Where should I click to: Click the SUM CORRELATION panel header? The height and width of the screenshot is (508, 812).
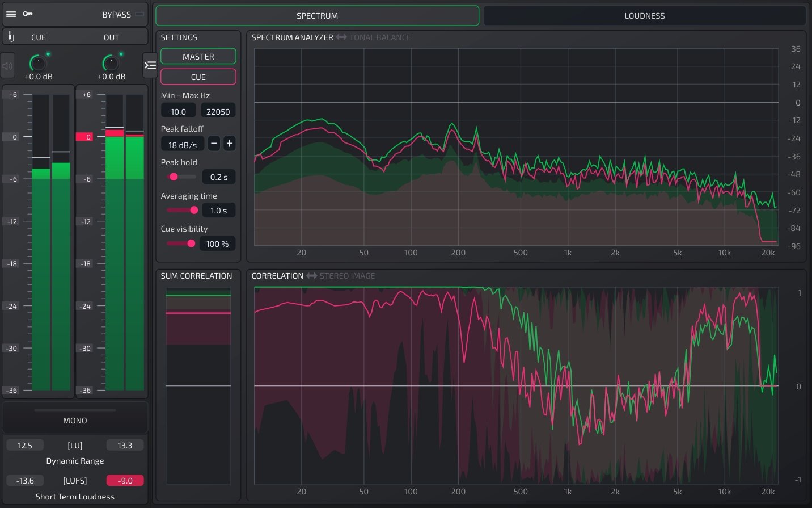pyautogui.click(x=196, y=276)
